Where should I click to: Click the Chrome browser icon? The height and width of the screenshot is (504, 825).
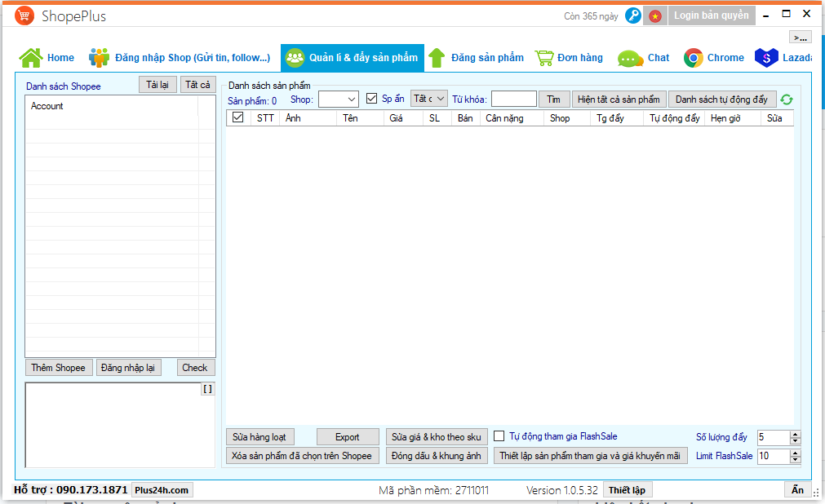694,58
